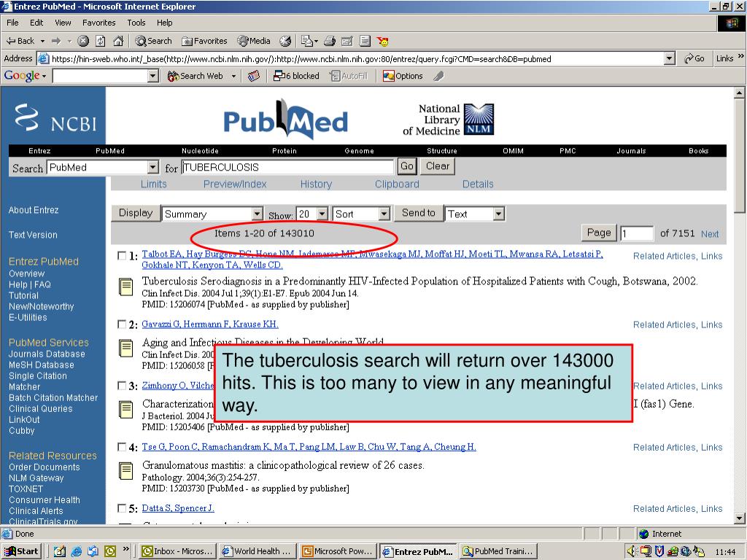Click the Clear button
The height and width of the screenshot is (560, 747).
pos(438,166)
